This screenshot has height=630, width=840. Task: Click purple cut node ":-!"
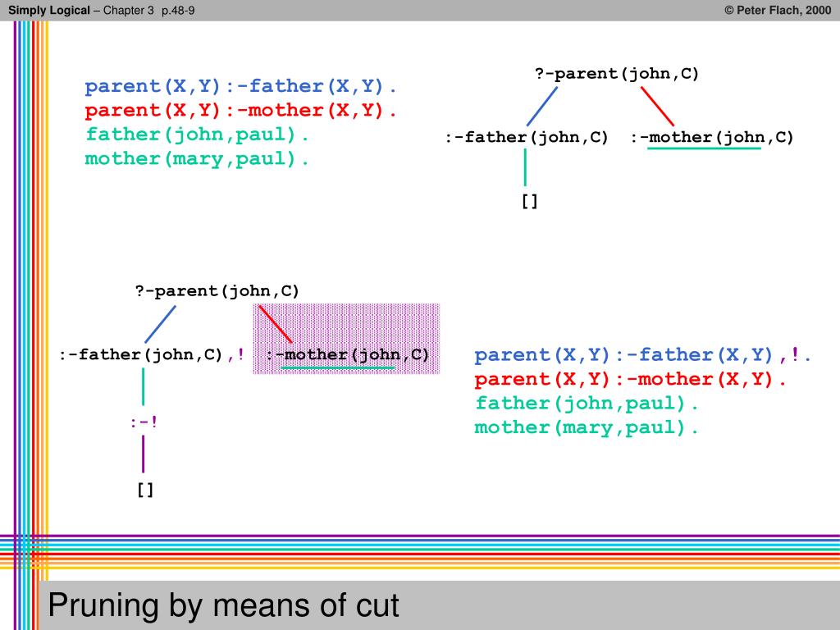tap(144, 422)
